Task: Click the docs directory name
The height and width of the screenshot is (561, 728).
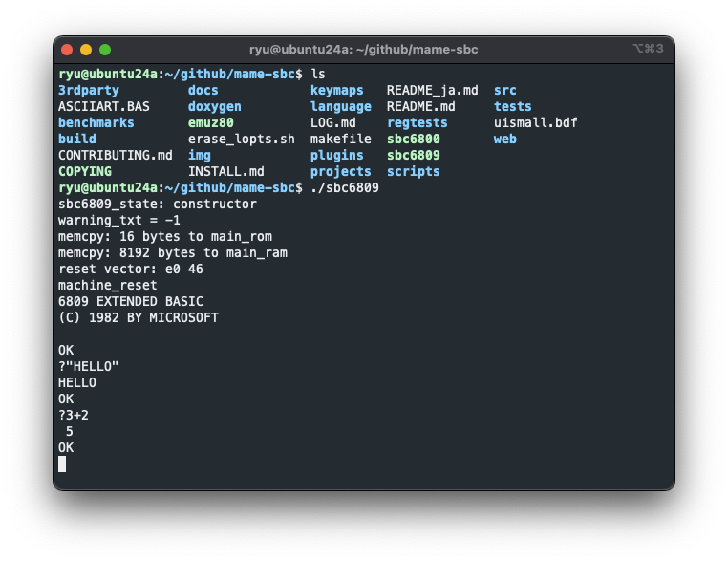Action: [203, 90]
